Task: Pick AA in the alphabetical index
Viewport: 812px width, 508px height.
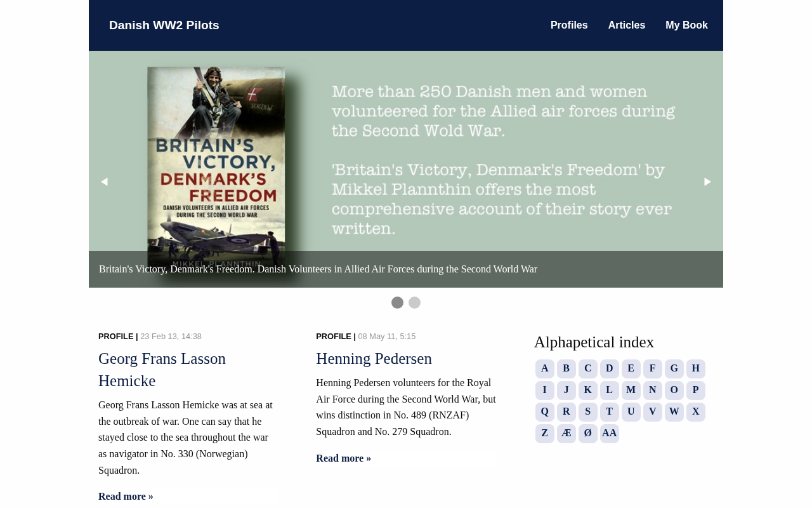Action: coord(610,434)
